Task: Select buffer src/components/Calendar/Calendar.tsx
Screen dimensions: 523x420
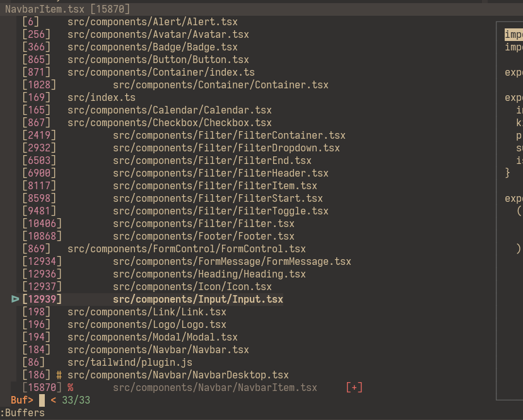Action: click(170, 110)
